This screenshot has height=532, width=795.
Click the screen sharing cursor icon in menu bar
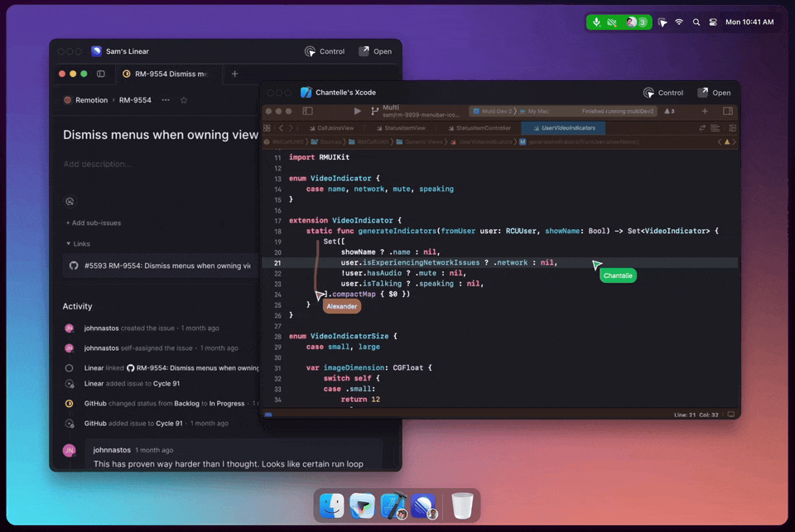[x=662, y=22]
